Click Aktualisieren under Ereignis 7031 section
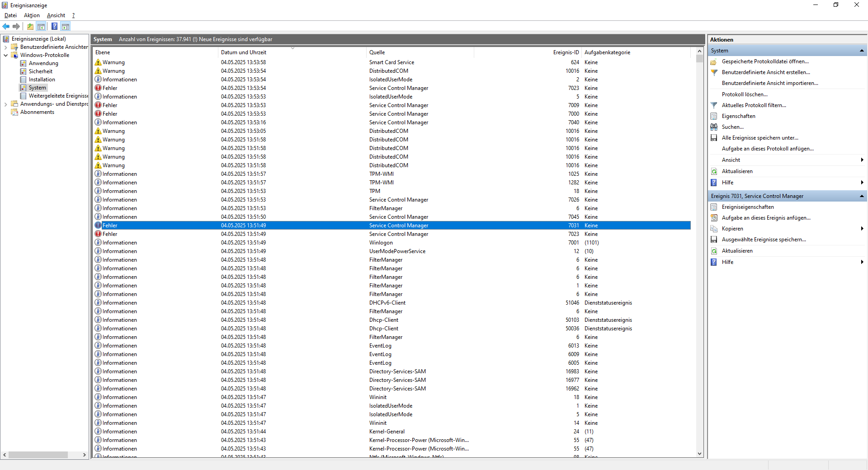 pos(737,251)
